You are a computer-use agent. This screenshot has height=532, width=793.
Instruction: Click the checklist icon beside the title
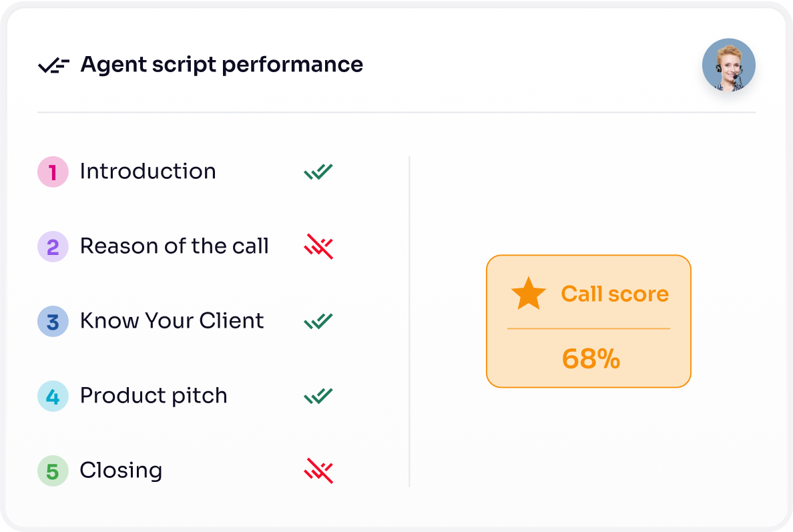point(53,65)
